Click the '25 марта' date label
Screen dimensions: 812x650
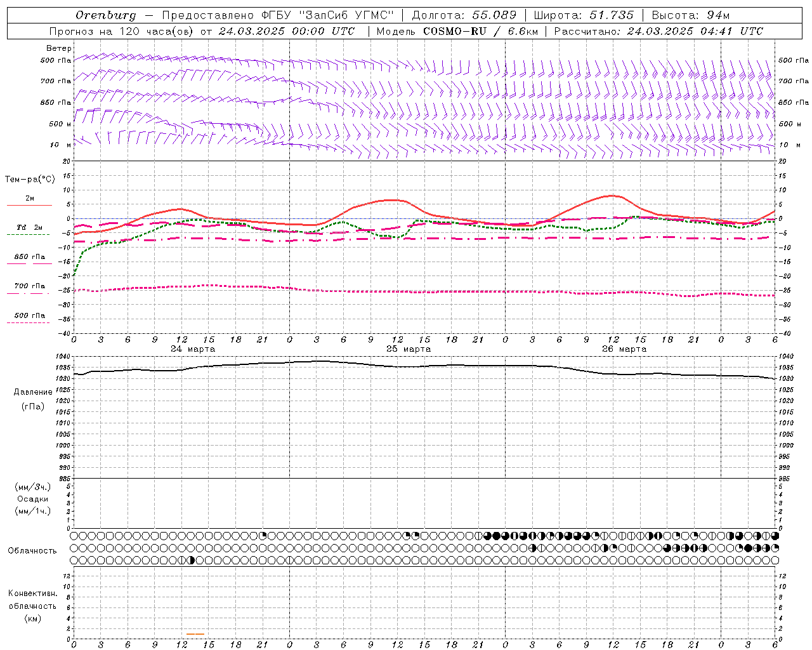tap(409, 349)
